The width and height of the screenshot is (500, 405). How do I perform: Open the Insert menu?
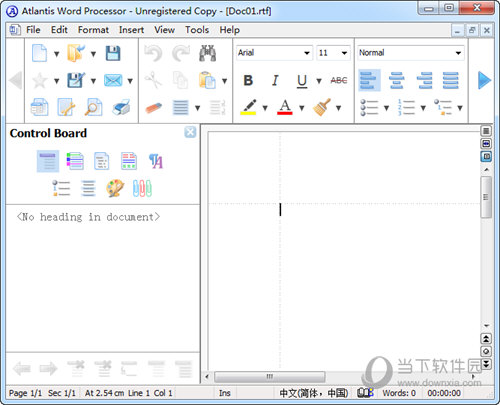(x=131, y=30)
